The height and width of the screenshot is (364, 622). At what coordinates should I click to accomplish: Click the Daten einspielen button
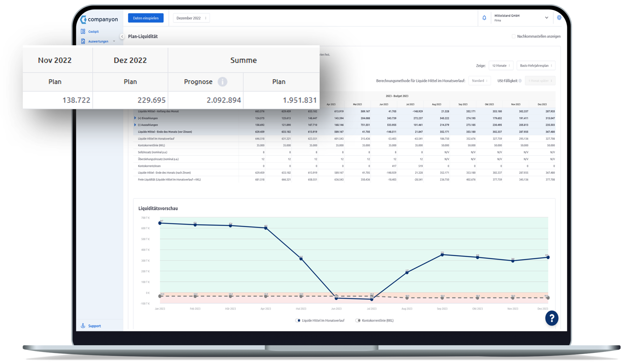(x=146, y=18)
